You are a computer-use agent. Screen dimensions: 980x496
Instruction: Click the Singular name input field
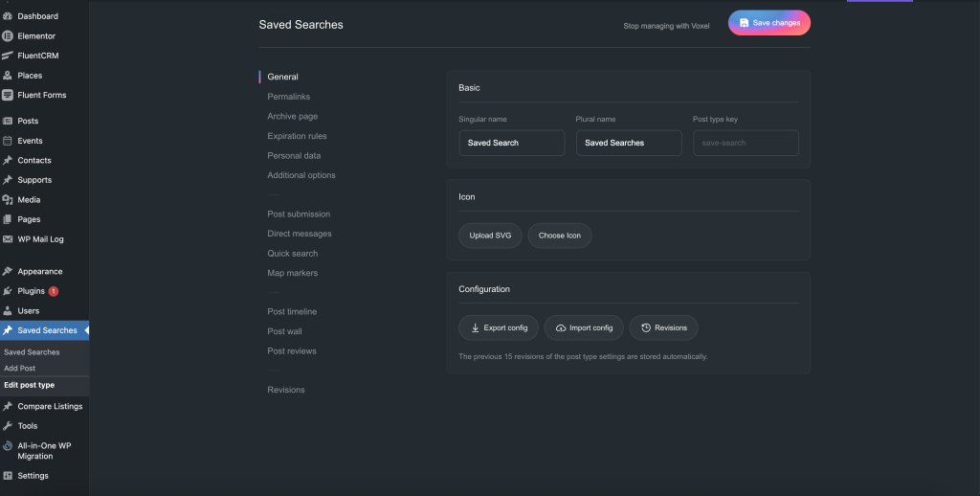click(511, 143)
